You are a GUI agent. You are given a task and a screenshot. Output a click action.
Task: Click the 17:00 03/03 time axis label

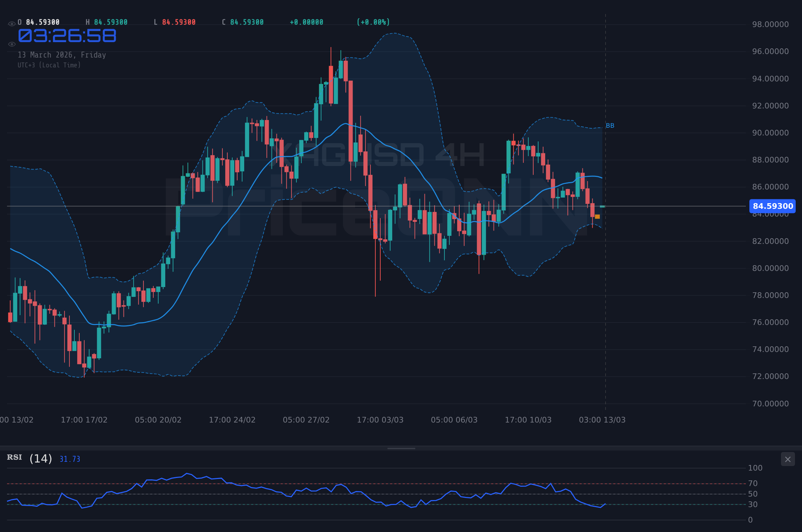380,420
